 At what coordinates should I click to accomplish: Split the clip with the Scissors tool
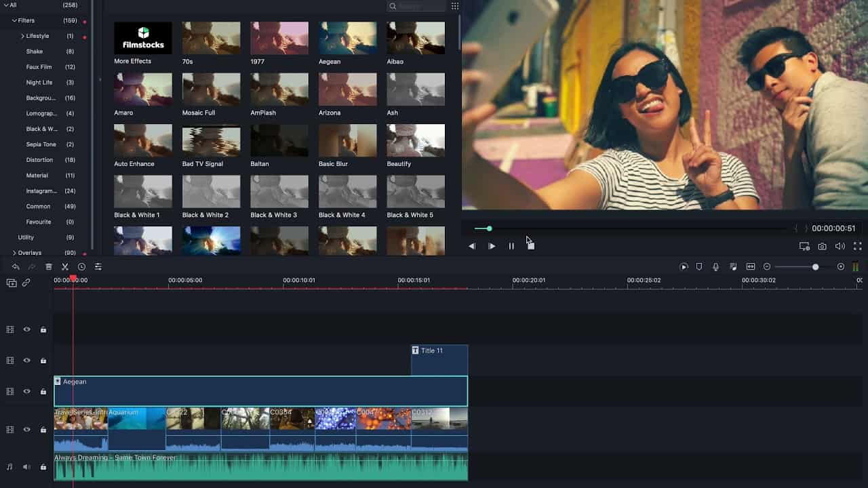(65, 266)
